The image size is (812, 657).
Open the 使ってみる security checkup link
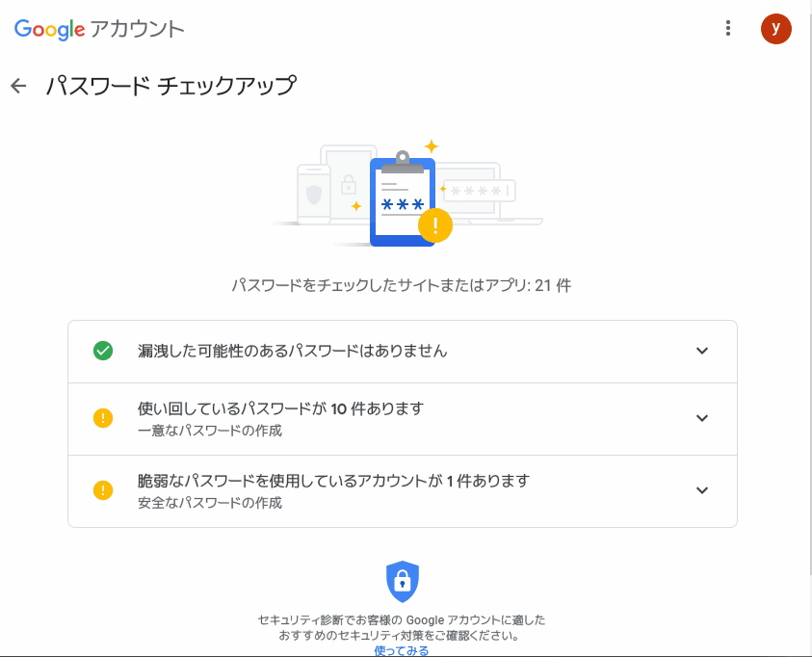pos(403,649)
